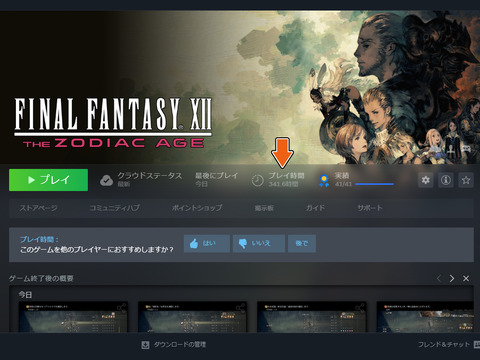Screen dimensions: 480x360
Task: Close the ゲーム終了後の概要 section
Action: tap(466, 278)
